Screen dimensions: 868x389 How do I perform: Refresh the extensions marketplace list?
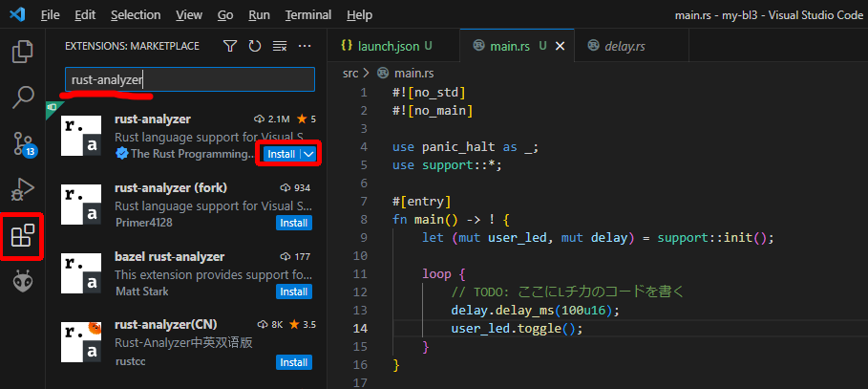point(255,46)
